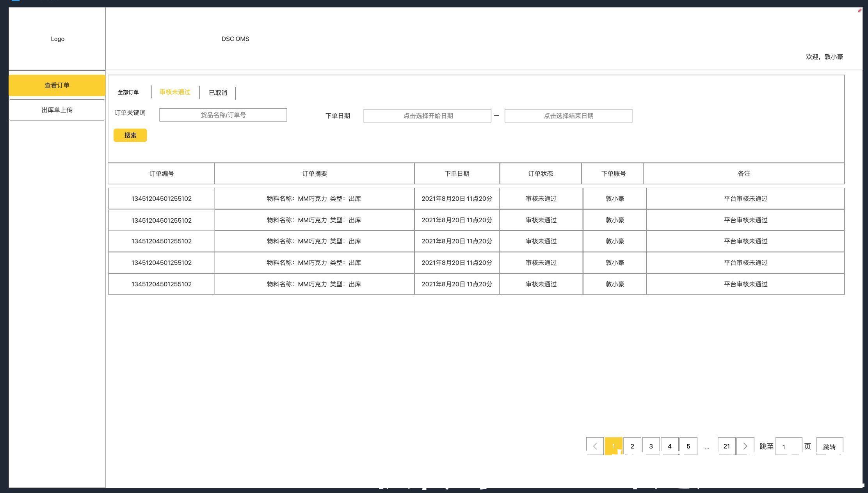868x493 pixels.
Task: Click fourth row 平台审核未通过 remark cell
Action: (745, 263)
